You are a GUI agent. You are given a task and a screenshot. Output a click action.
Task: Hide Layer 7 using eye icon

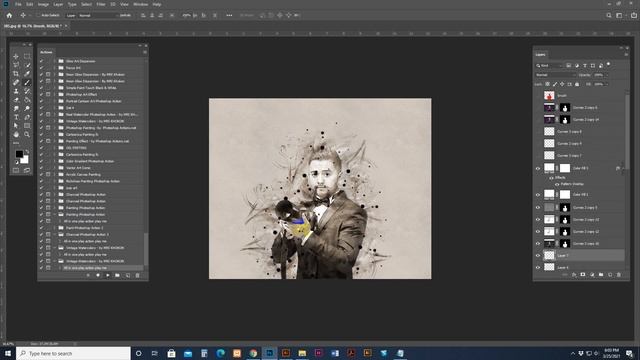[538, 256]
